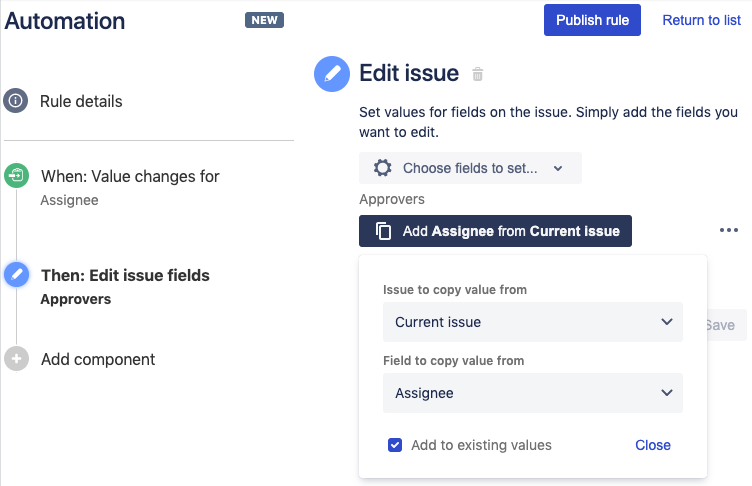The image size is (752, 486).
Task: Open the Assignee field dropdown
Action: [x=532, y=393]
